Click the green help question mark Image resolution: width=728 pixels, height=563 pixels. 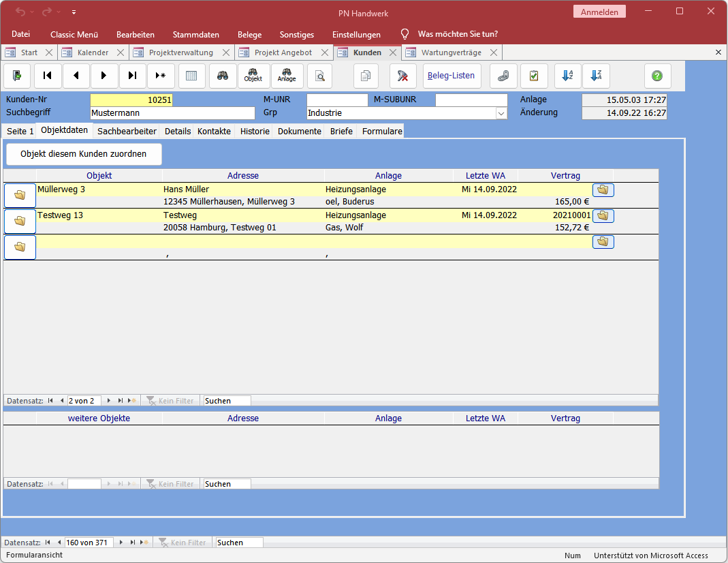click(x=657, y=76)
